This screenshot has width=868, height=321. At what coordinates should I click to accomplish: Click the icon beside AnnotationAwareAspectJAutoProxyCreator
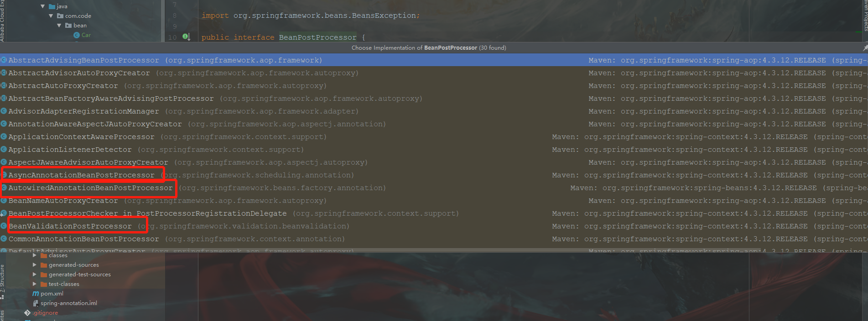coord(4,124)
